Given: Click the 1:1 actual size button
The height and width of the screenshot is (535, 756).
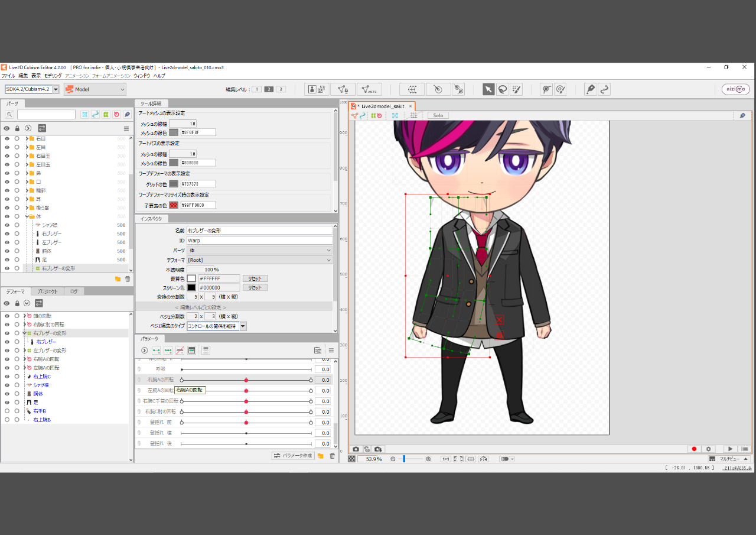Looking at the screenshot, I should coord(446,459).
